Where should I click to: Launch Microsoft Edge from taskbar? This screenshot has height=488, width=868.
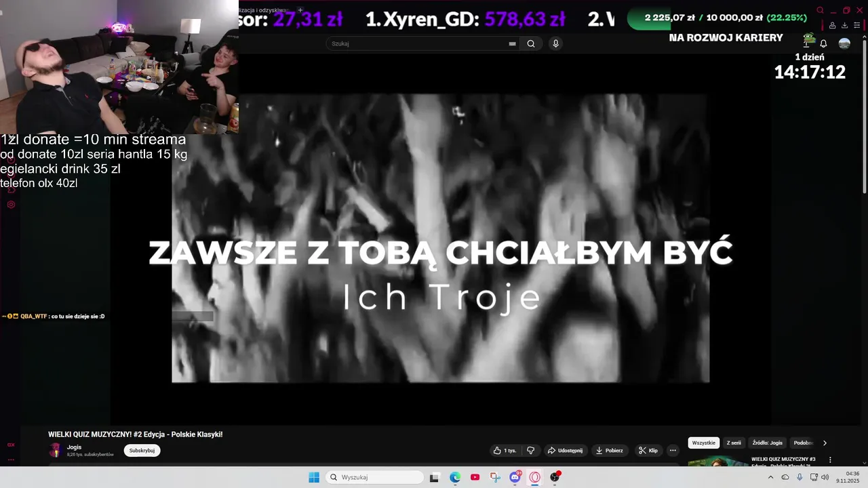click(455, 477)
